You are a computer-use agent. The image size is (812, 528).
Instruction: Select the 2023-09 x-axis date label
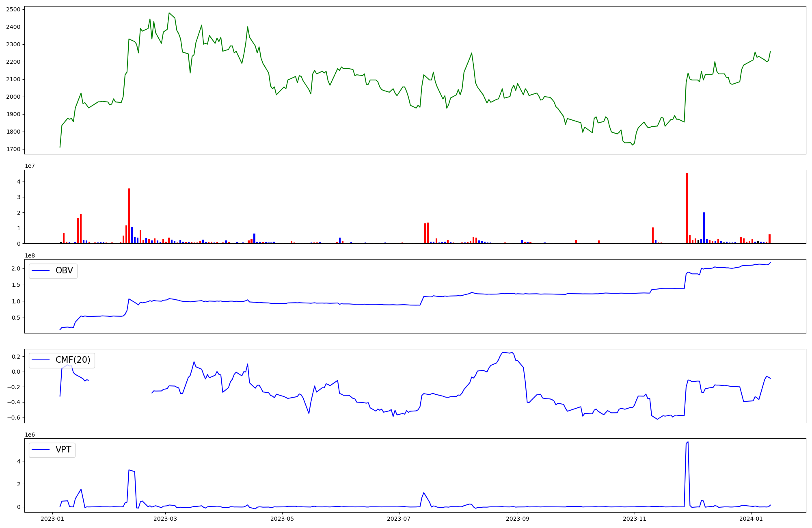[x=518, y=519]
